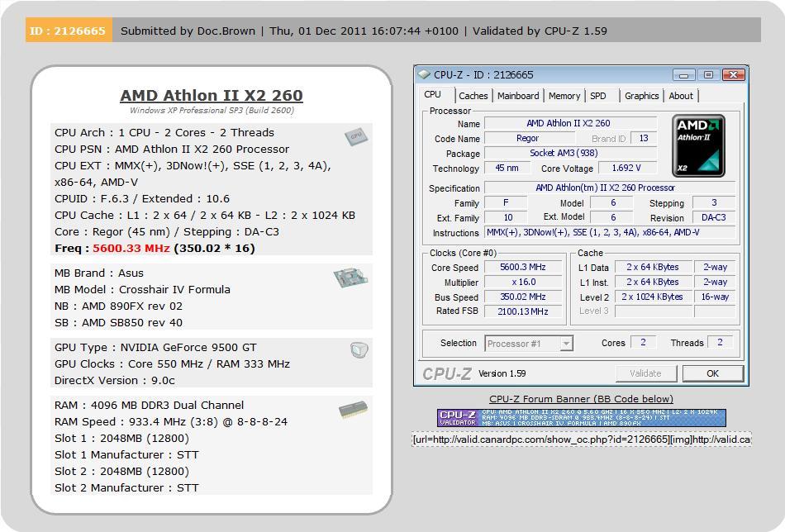
Task: Switch to the Mainboard tab
Action: point(518,96)
